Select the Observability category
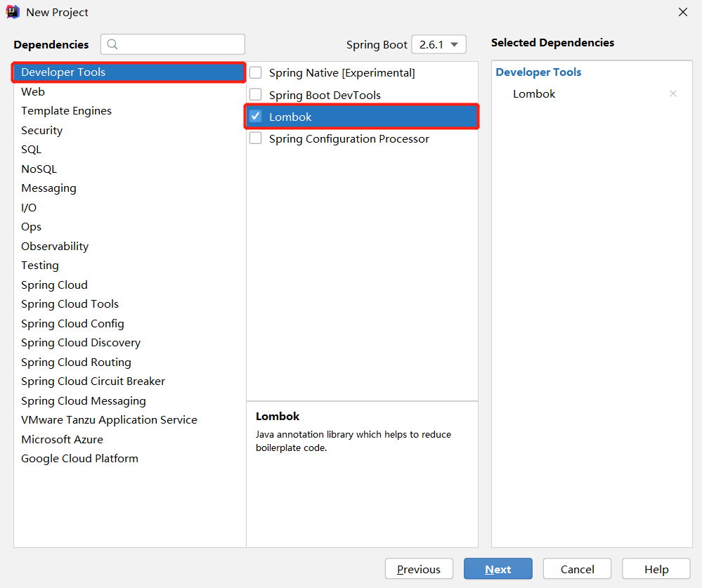This screenshot has width=702, height=588. pos(129,246)
